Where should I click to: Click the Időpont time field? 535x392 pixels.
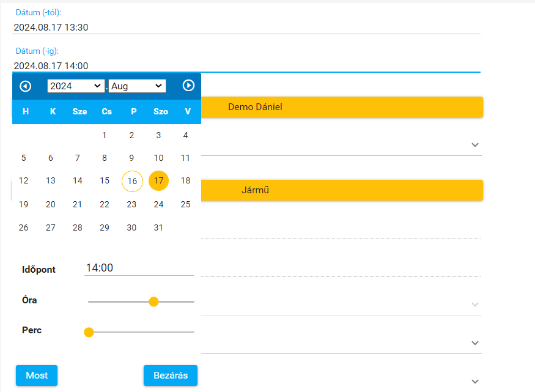pos(139,268)
